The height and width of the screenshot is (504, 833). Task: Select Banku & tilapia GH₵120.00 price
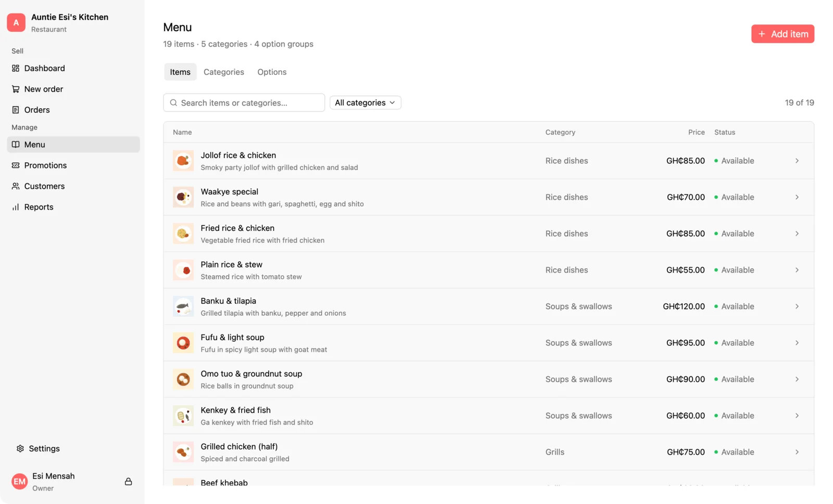(x=684, y=306)
